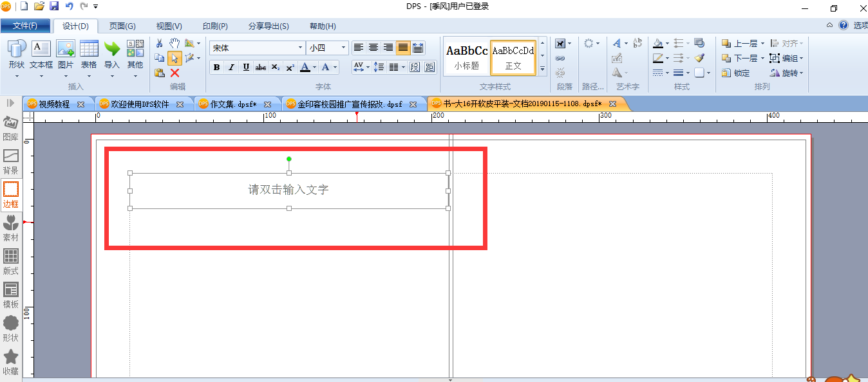This screenshot has height=382, width=868.
Task: Expand the 宋体 font name dropdown
Action: pos(300,48)
